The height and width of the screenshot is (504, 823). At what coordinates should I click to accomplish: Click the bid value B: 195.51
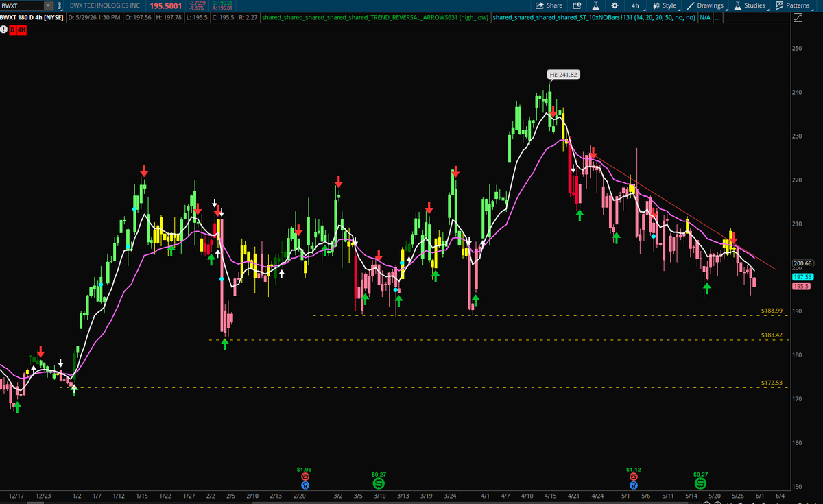click(223, 3)
